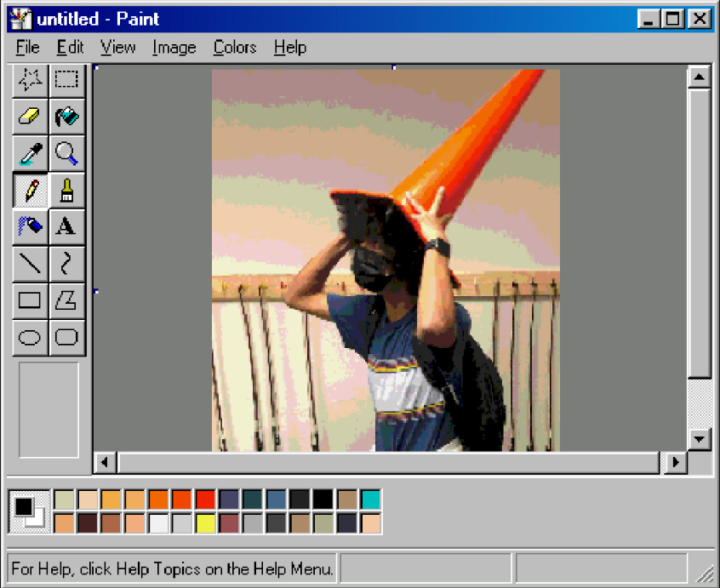Select the straight Line tool
The image size is (720, 588).
point(30,263)
